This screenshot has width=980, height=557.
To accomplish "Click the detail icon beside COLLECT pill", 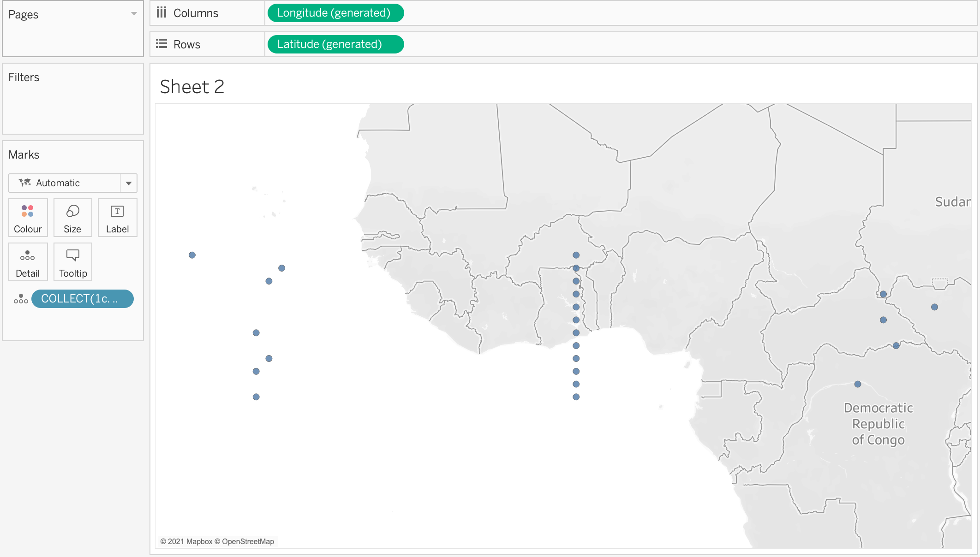I will (x=21, y=299).
